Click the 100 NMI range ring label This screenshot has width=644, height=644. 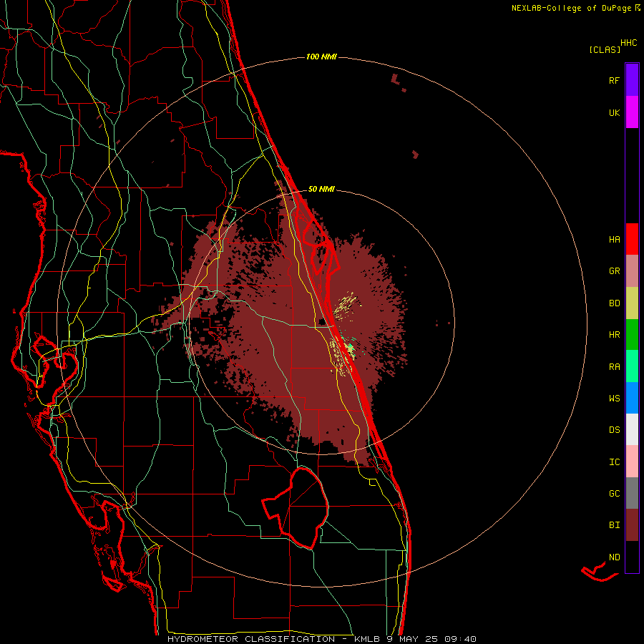tap(321, 57)
